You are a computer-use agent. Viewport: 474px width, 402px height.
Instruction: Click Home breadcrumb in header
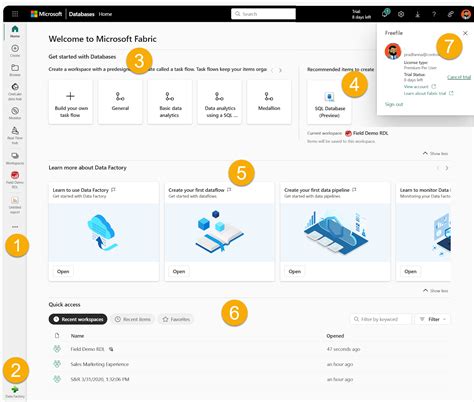click(105, 14)
